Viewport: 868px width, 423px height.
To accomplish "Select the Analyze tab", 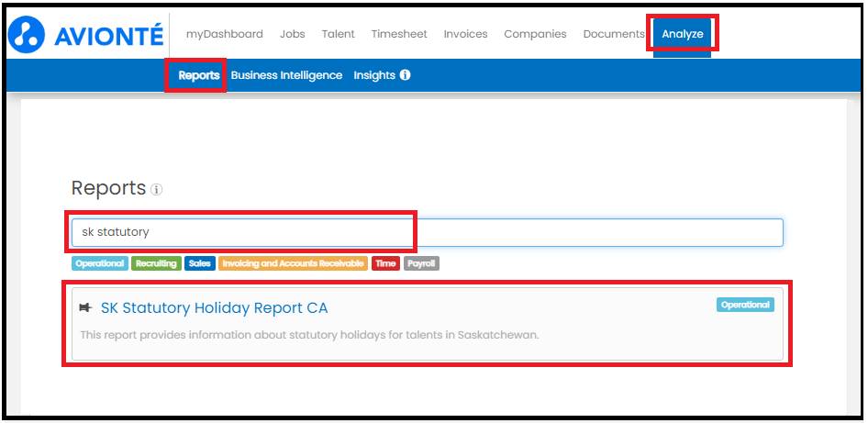I will click(682, 35).
